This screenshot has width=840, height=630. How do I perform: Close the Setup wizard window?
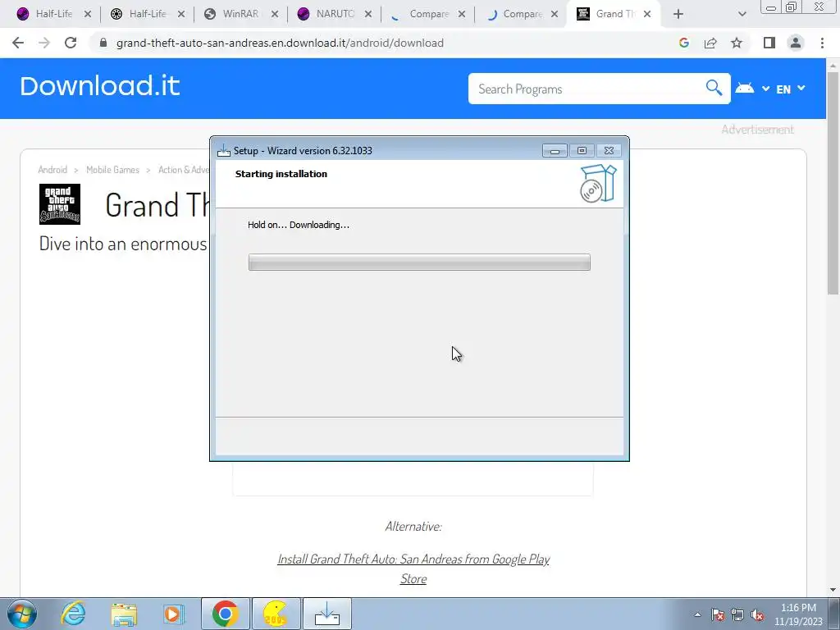pyautogui.click(x=609, y=151)
